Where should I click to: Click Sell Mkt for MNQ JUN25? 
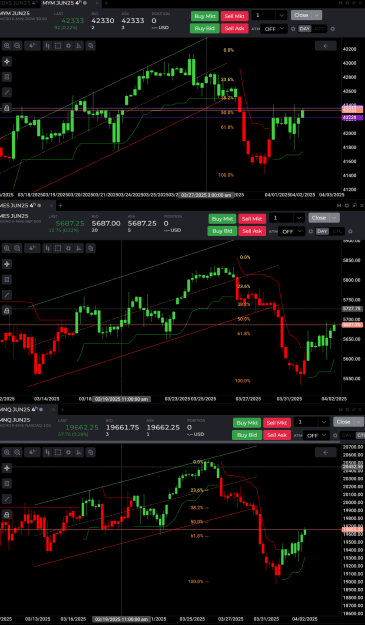(277, 423)
